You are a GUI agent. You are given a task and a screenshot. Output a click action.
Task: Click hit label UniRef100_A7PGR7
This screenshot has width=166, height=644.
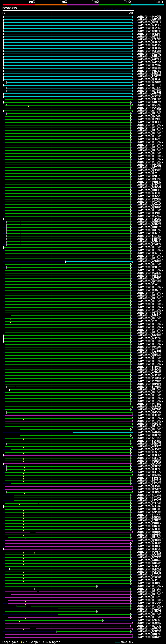coord(149,45)
